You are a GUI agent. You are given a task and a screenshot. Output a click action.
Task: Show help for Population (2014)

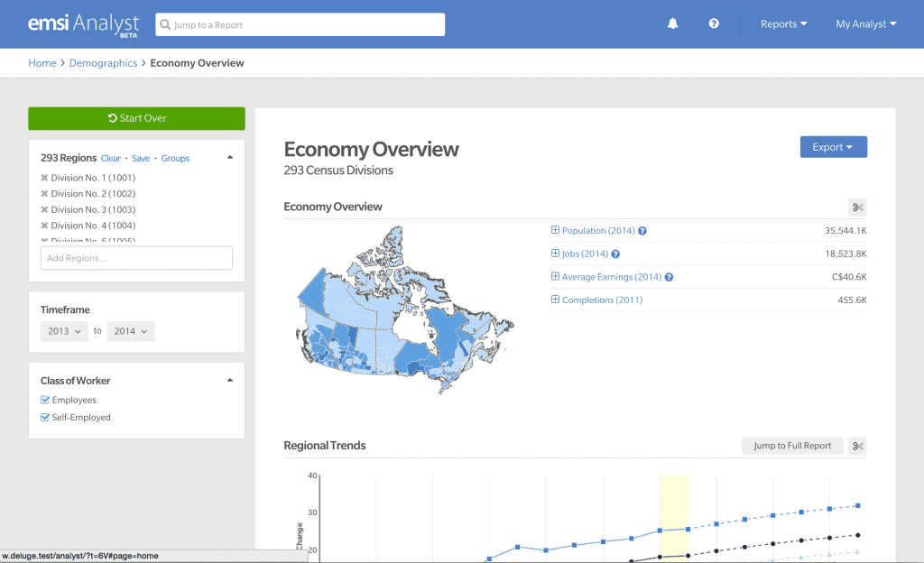tap(642, 231)
